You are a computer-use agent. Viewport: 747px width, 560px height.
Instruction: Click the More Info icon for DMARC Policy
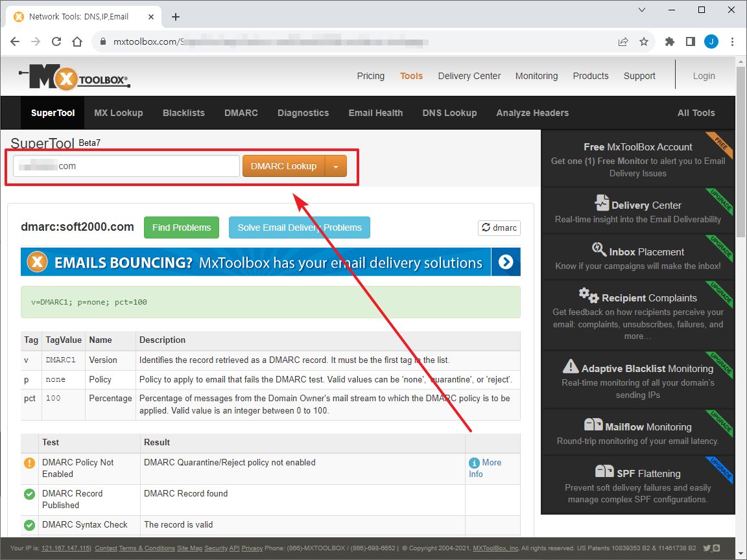474,463
